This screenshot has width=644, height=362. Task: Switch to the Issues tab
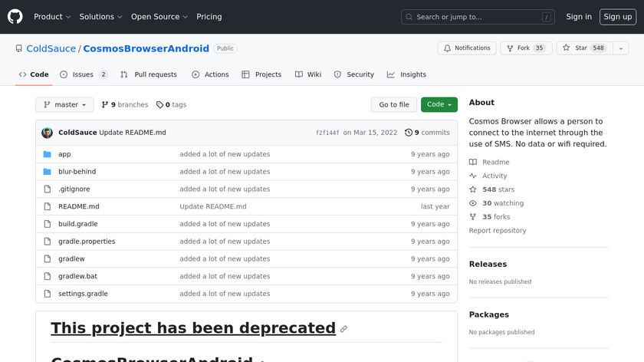pyautogui.click(x=83, y=74)
